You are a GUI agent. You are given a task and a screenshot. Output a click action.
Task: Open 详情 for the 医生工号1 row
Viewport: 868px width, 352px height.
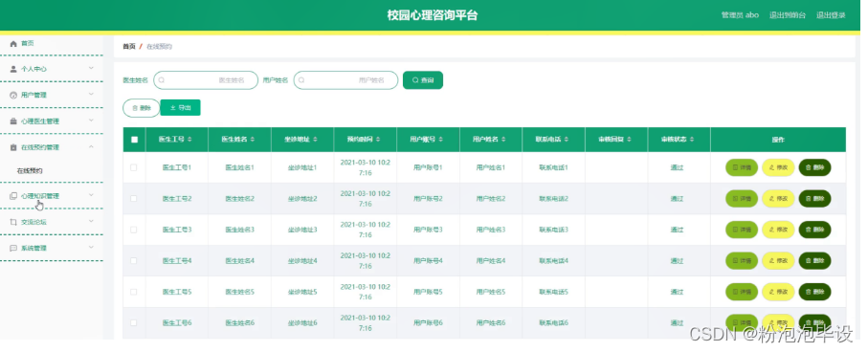pyautogui.click(x=742, y=167)
